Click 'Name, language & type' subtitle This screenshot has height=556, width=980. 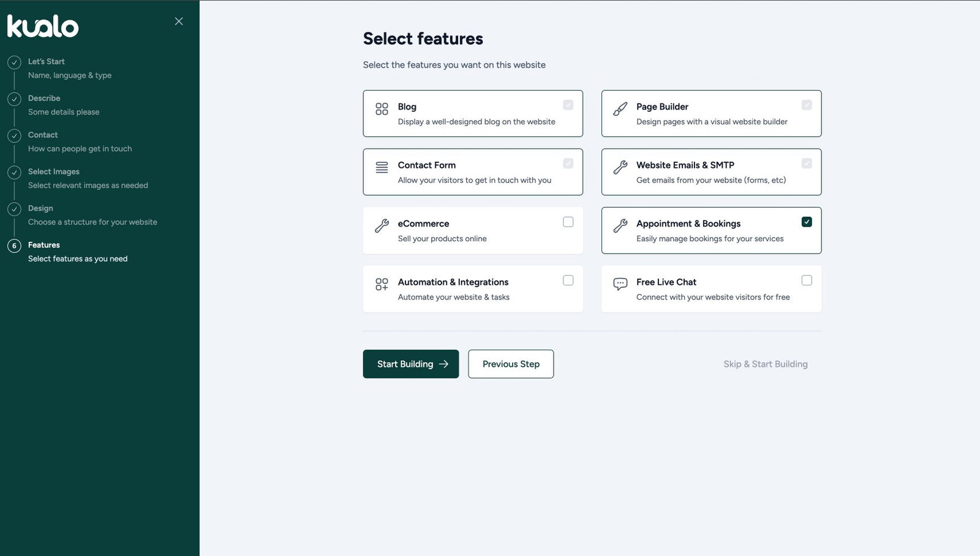[70, 75]
